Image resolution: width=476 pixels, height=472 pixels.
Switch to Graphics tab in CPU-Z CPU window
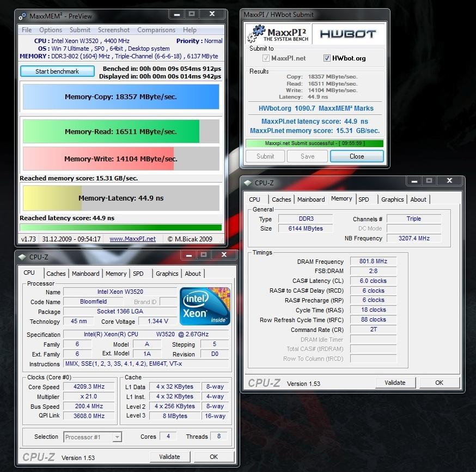(167, 274)
